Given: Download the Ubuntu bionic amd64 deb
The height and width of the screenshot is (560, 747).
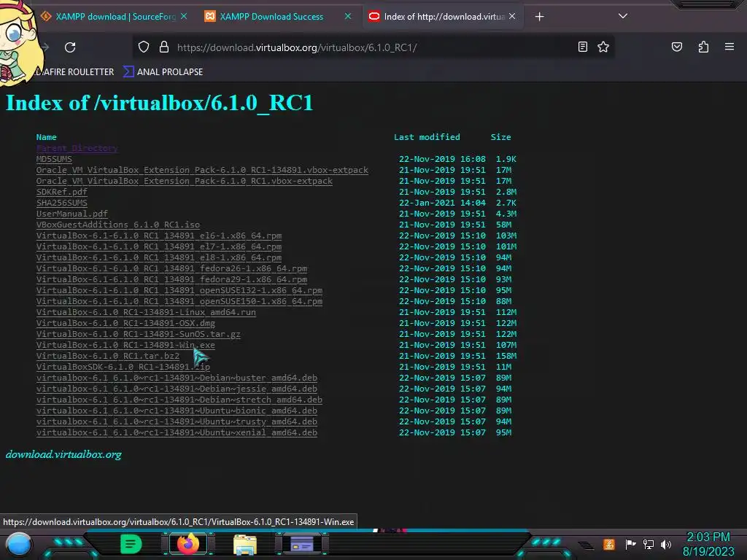Looking at the screenshot, I should [x=177, y=411].
